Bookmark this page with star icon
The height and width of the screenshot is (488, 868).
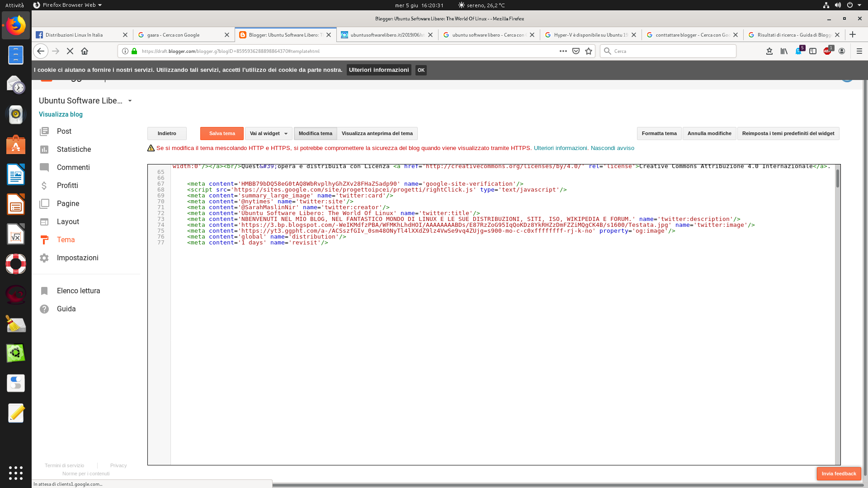click(589, 51)
